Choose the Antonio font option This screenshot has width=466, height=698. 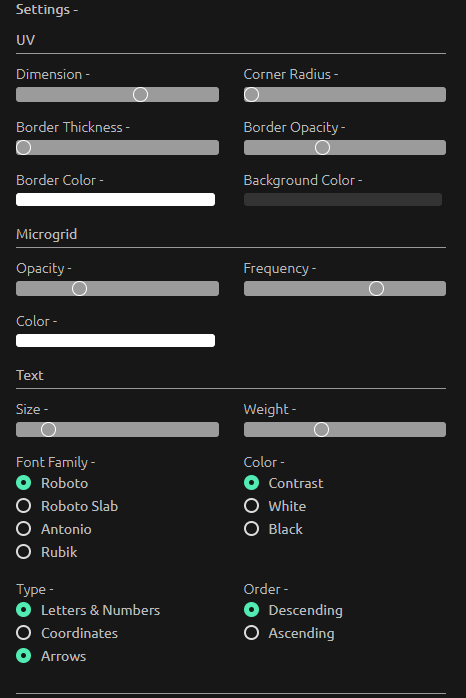point(24,529)
